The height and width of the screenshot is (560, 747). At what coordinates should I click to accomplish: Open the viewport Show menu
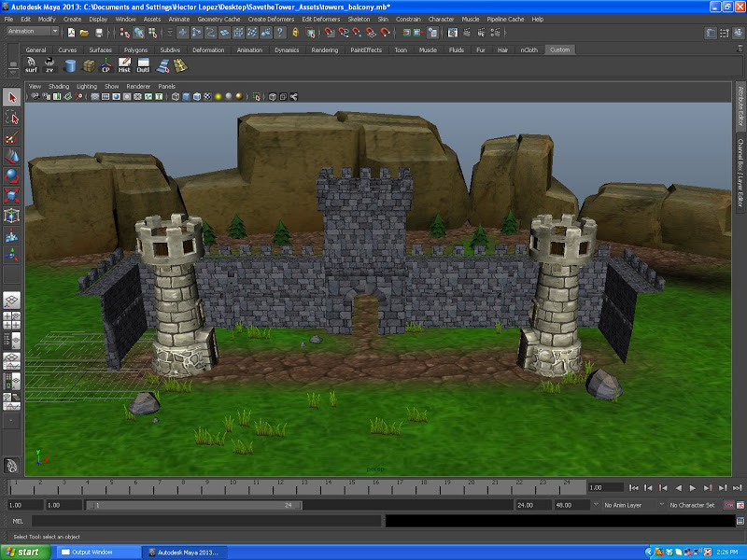pos(111,86)
